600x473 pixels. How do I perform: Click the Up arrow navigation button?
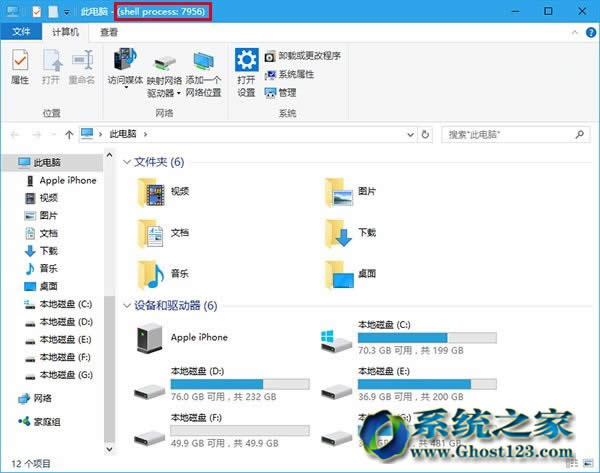point(68,133)
